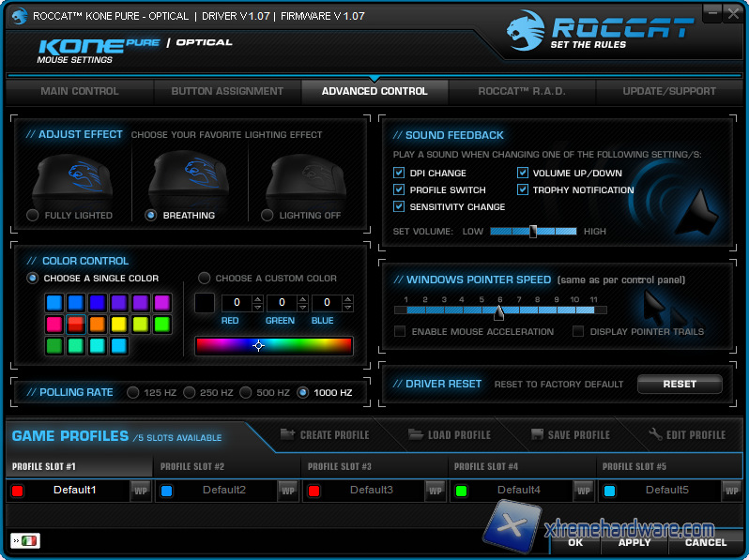Click the Create Profile folder icon
749x560 pixels.
click(288, 434)
